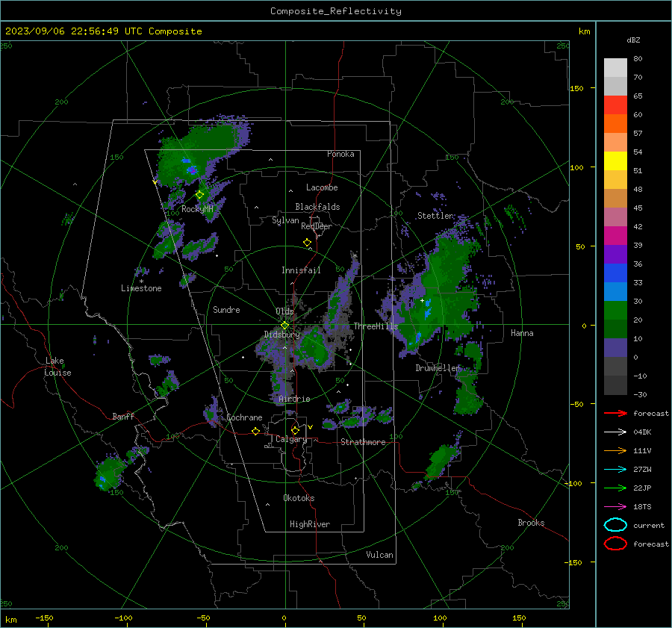
Task: Click the storm cell southwest near Banff
Action: pos(110,473)
